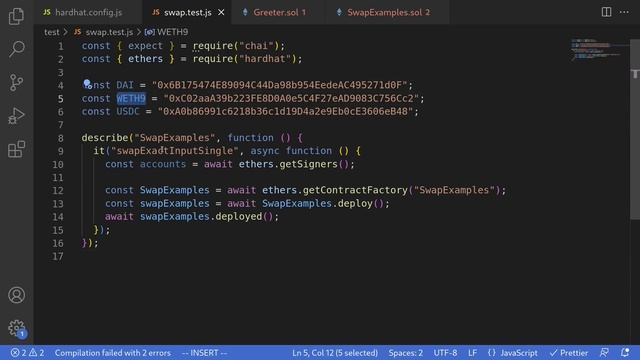Open the Explorer view in the activity bar
640x360 pixels.
16,16
